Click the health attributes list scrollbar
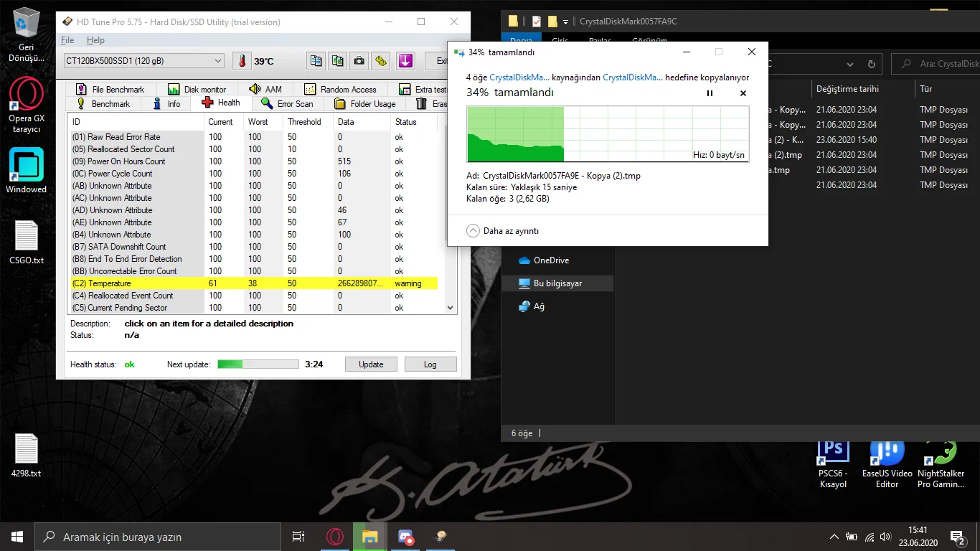The image size is (980, 551). point(451,213)
